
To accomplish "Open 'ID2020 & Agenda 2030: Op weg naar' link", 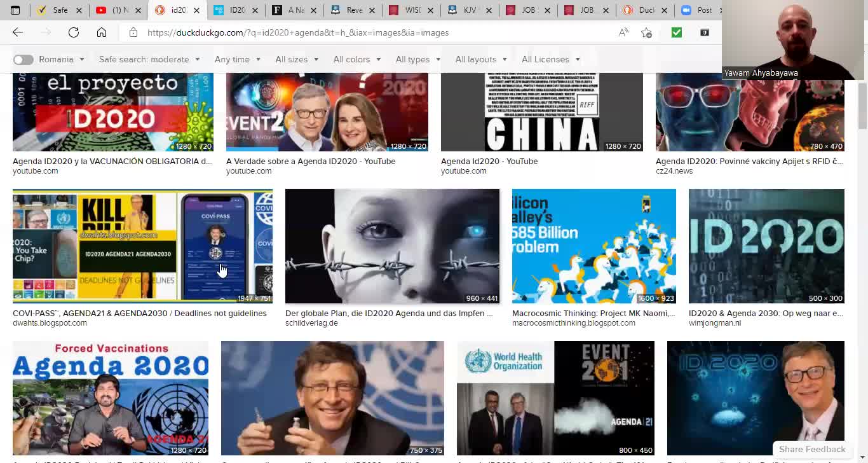I will click(x=766, y=314).
